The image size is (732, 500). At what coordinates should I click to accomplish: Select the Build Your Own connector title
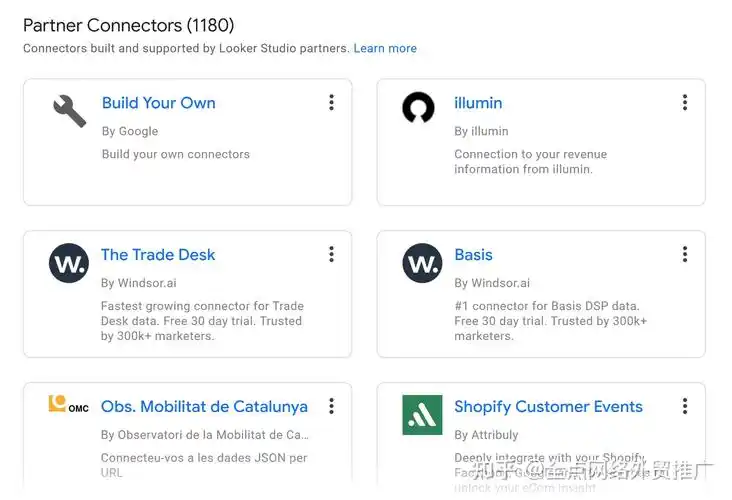pos(158,103)
